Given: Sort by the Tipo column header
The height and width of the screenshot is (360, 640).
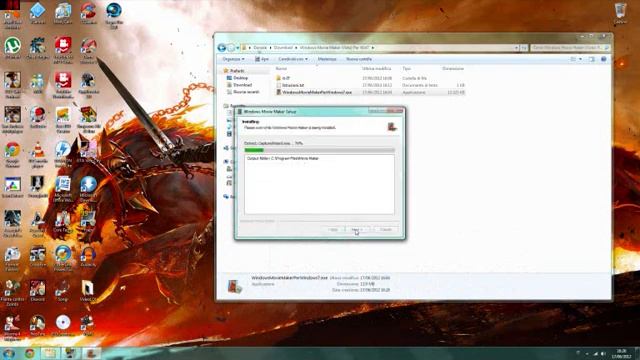Looking at the screenshot, I should pyautogui.click(x=407, y=69).
